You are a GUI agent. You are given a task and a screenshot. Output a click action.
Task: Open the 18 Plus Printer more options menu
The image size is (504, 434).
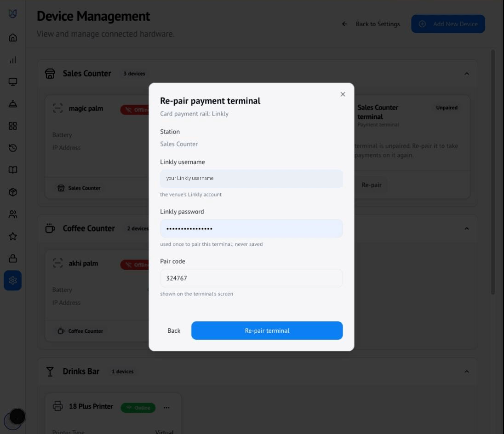166,408
